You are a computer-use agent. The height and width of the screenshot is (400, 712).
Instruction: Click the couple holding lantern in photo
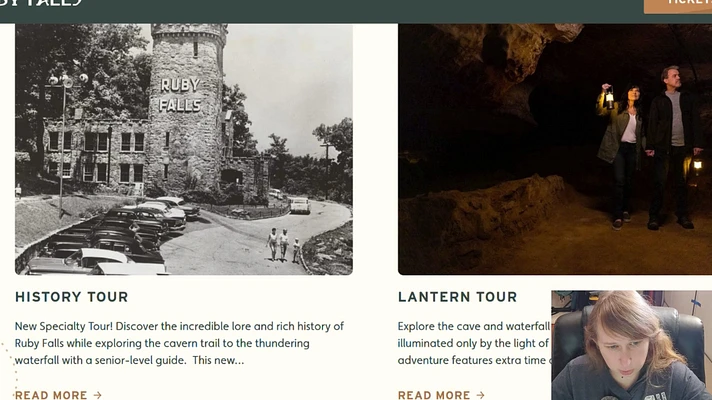point(647,148)
